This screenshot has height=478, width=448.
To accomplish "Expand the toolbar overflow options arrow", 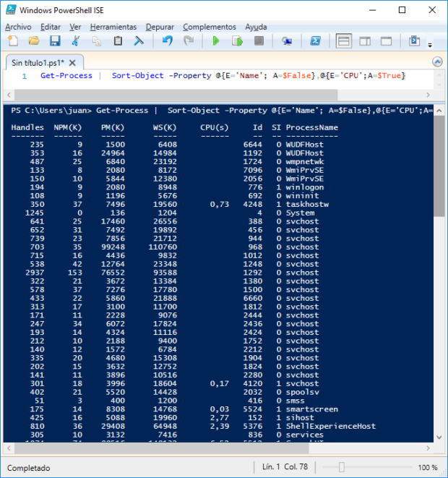I will click(428, 45).
